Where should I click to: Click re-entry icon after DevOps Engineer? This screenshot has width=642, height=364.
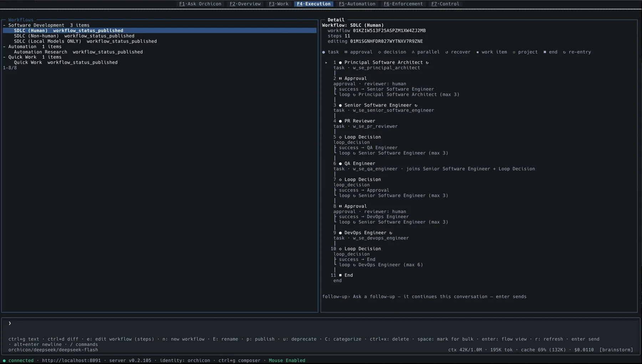coord(391,233)
